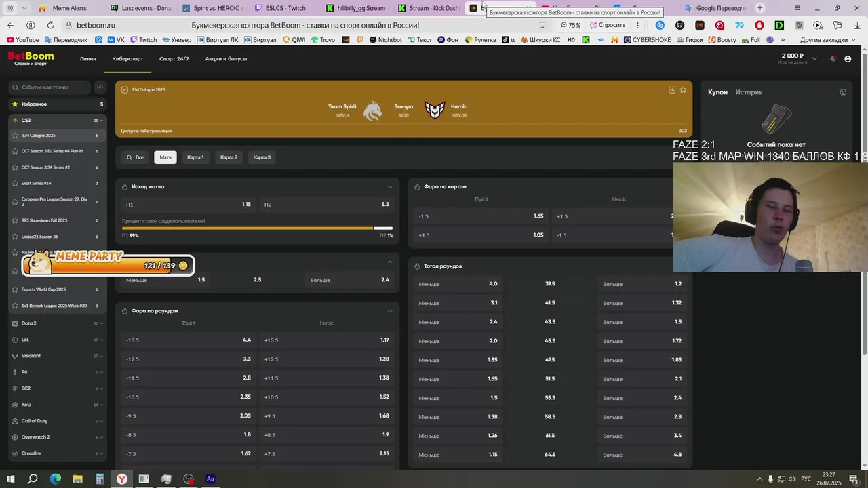Favorite CCT Season 3 Eu Series #4 star
The image size is (868, 488).
[x=15, y=151]
